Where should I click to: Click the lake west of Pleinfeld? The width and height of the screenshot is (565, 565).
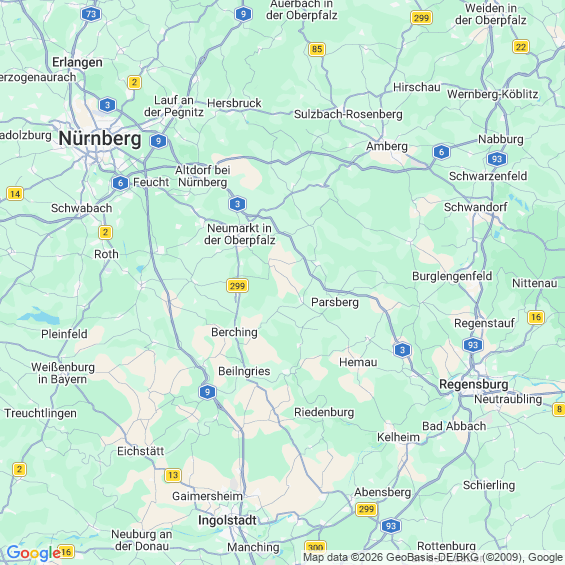coord(39,316)
